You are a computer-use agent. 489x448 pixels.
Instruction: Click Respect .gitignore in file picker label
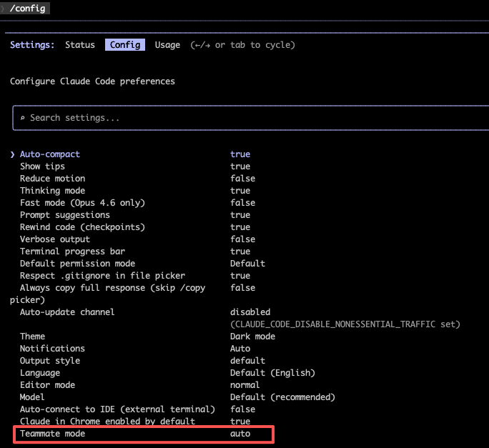pyautogui.click(x=102, y=276)
